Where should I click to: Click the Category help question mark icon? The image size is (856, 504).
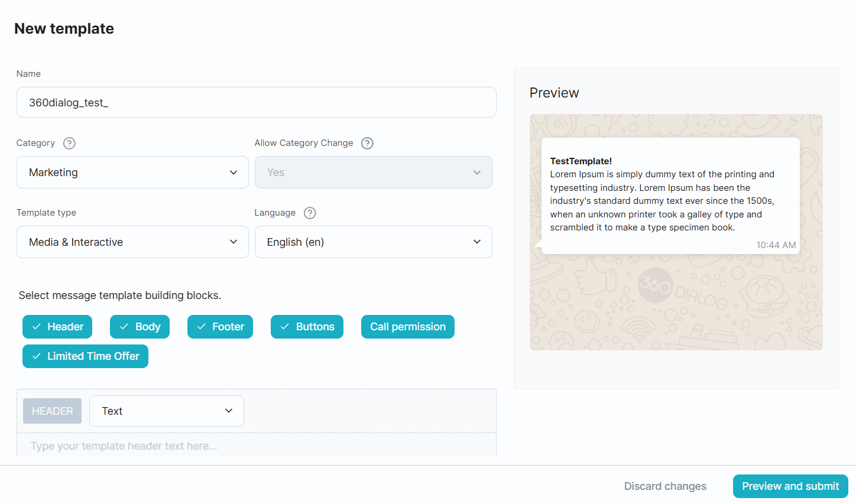coord(69,143)
